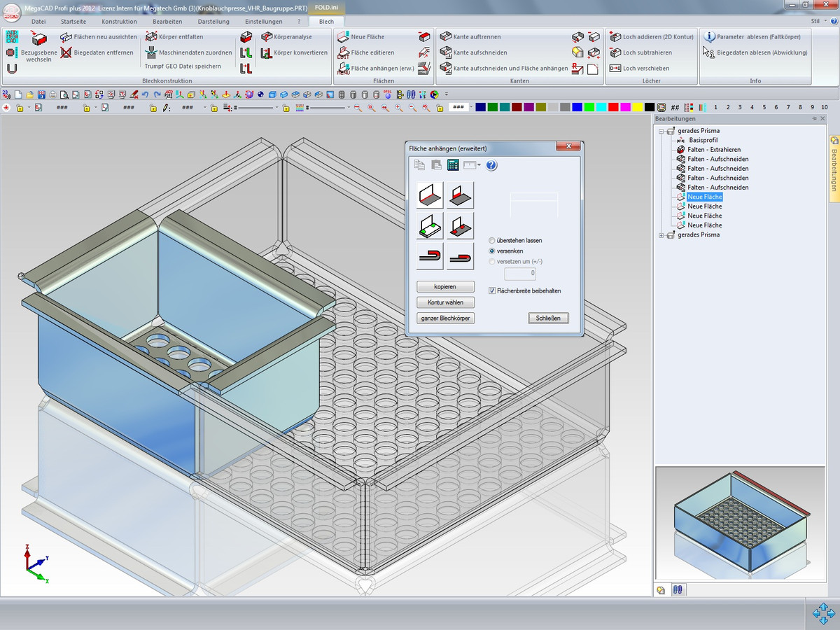The width and height of the screenshot is (840, 630).
Task: Select the Körper entfalten command
Action: pos(174,36)
